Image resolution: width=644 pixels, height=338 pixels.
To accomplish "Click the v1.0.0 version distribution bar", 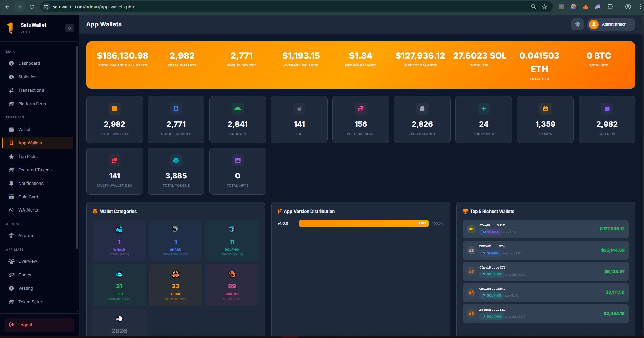I will [363, 224].
